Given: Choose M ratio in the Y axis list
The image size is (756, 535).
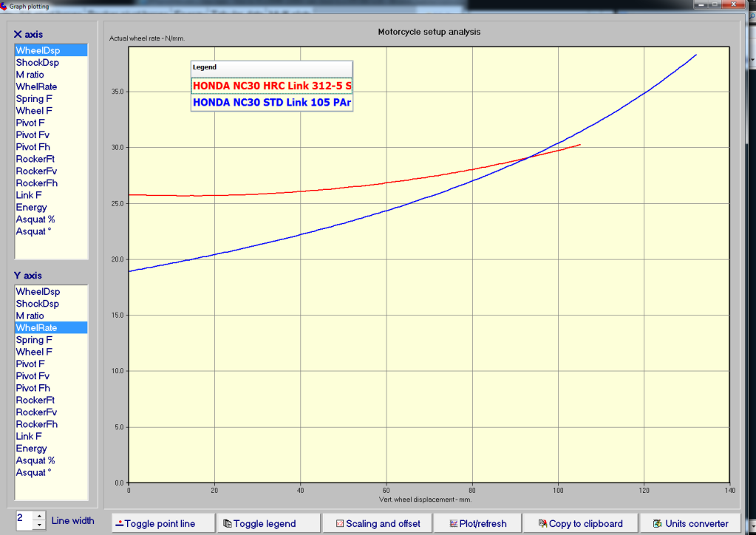Looking at the screenshot, I should (51, 316).
